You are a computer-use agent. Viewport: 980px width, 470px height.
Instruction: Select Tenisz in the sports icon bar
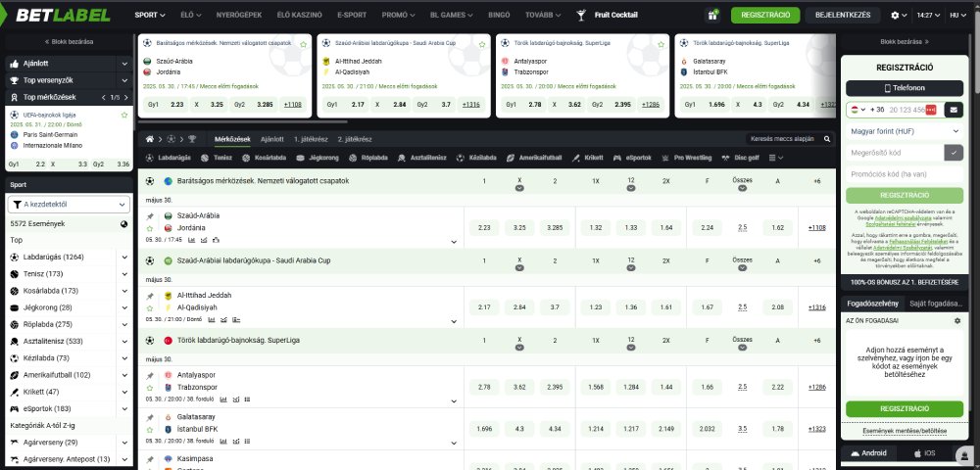219,158
